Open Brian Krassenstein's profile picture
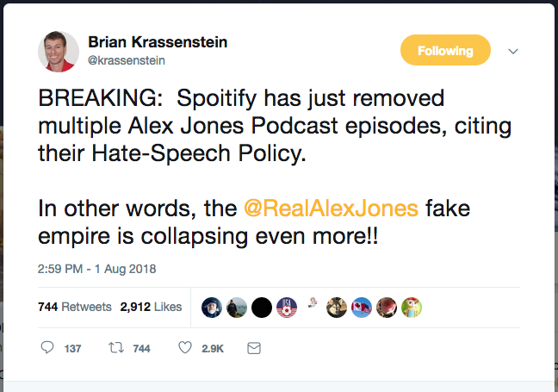Image resolution: width=558 pixels, height=392 pixels. [59, 52]
